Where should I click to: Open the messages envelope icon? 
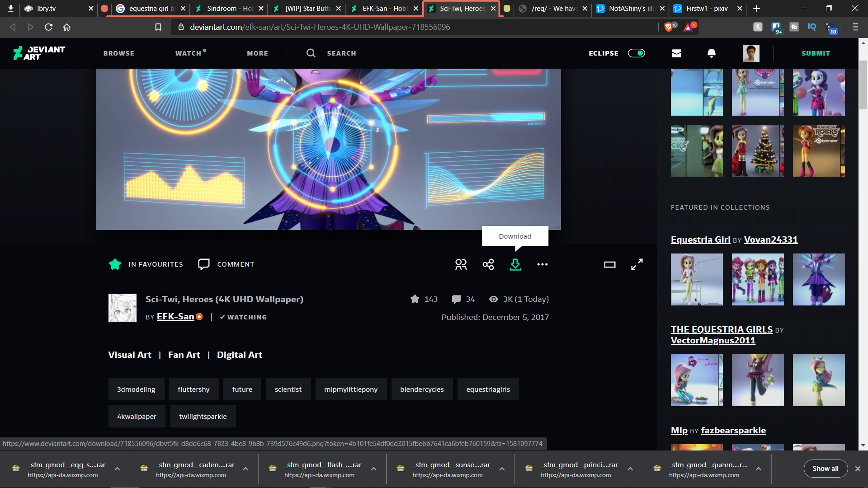677,53
